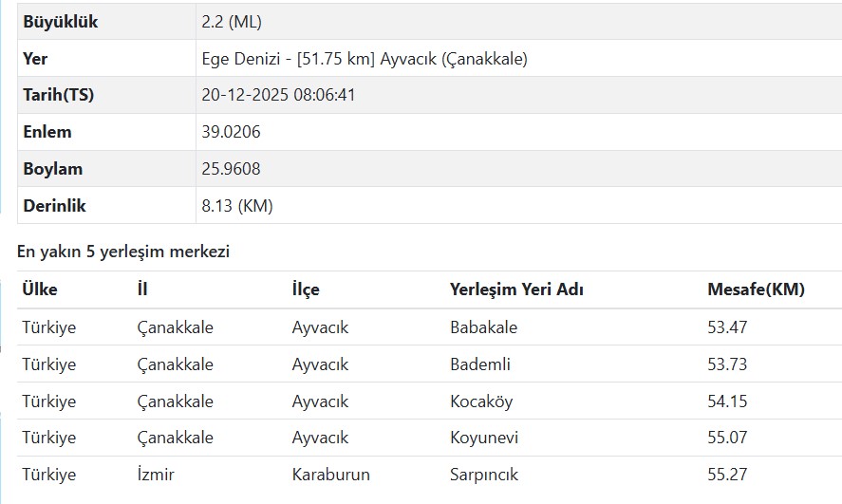Click the İzmir province cell
The width and height of the screenshot is (842, 504).
pyautogui.click(x=156, y=475)
